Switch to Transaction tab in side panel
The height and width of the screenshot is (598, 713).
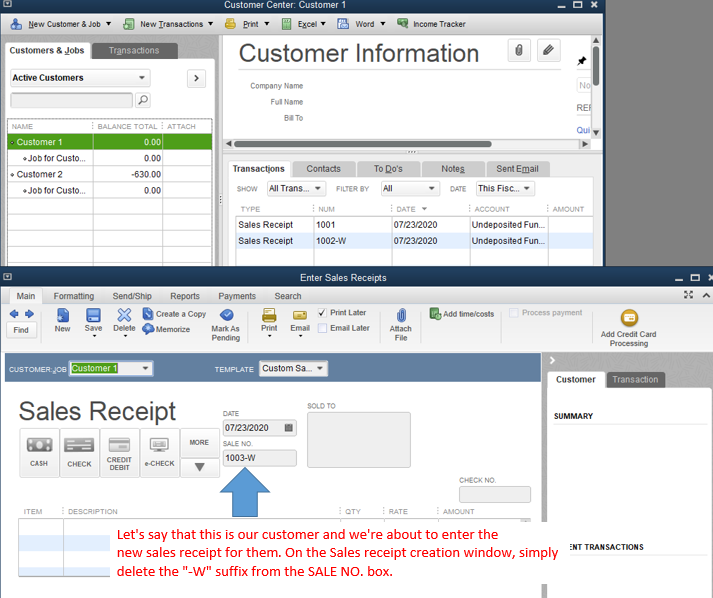tap(635, 380)
